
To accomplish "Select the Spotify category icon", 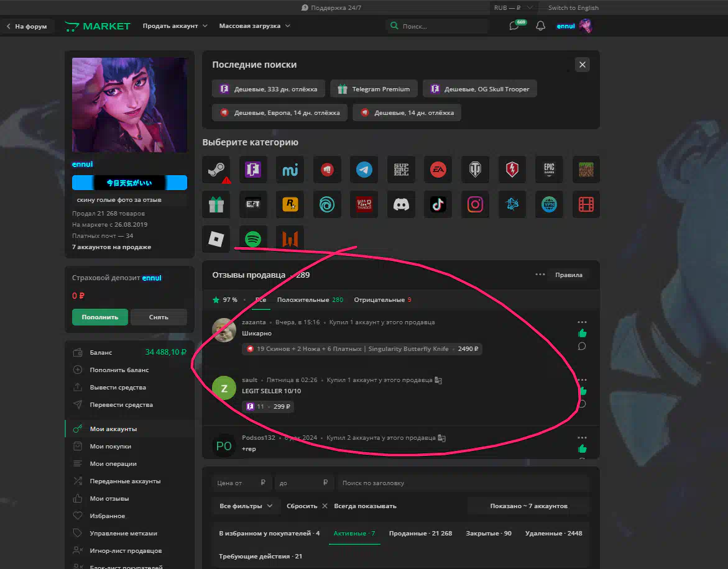I will pyautogui.click(x=253, y=239).
